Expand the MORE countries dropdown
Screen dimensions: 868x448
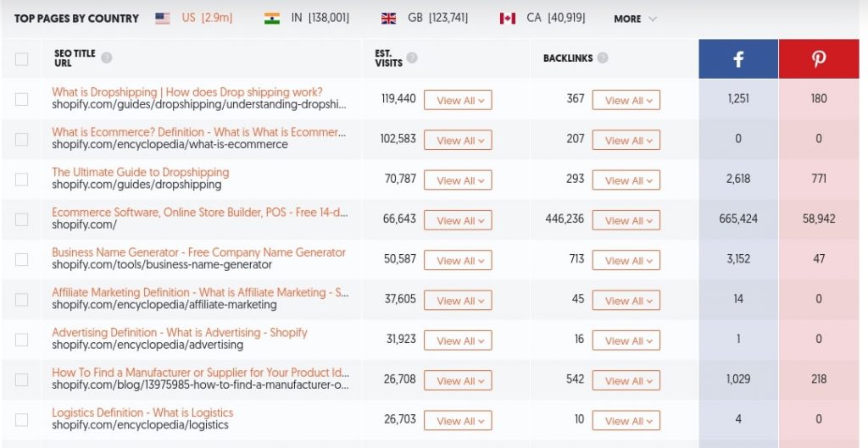click(x=635, y=19)
